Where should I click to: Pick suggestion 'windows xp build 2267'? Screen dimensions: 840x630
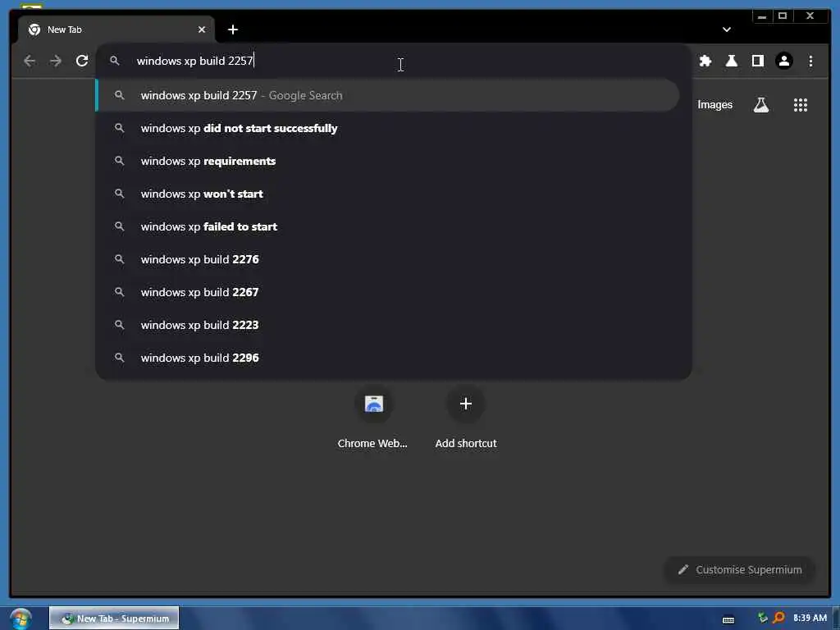(388, 292)
